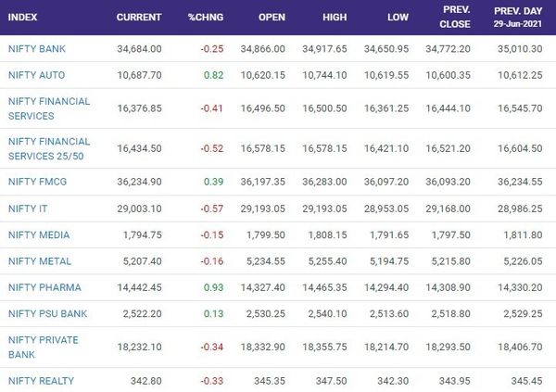Image resolution: width=556 pixels, height=392 pixels.
Task: Open the NIFTY PRIVATE BANK link
Action: click(44, 347)
